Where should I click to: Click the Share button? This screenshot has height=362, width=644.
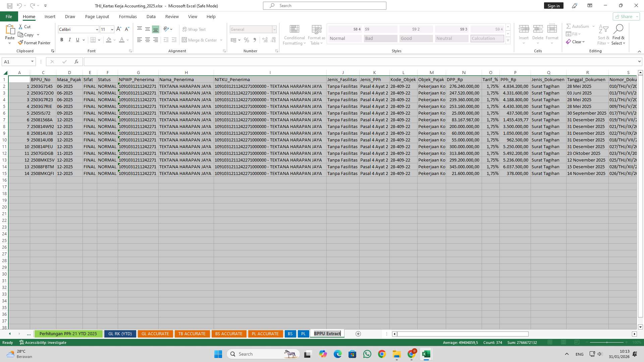pos(625,16)
